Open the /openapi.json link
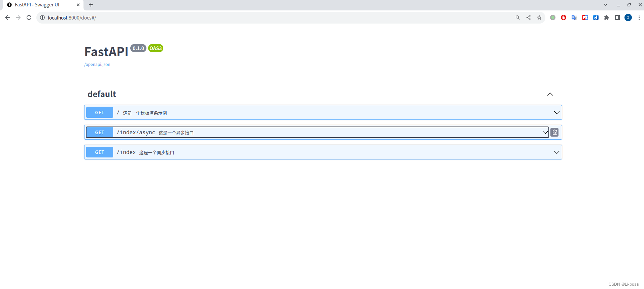Screen dimensions: 644x289 coord(97,65)
